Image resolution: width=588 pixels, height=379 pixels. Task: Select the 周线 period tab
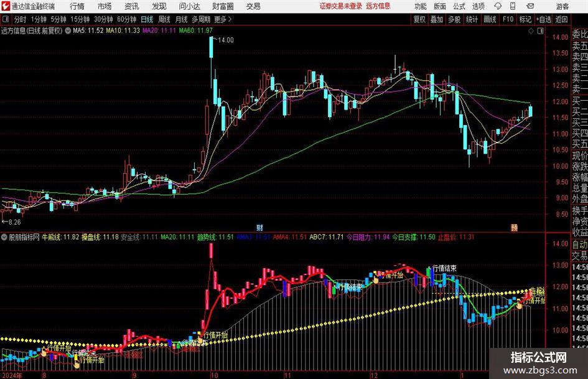click(x=164, y=19)
